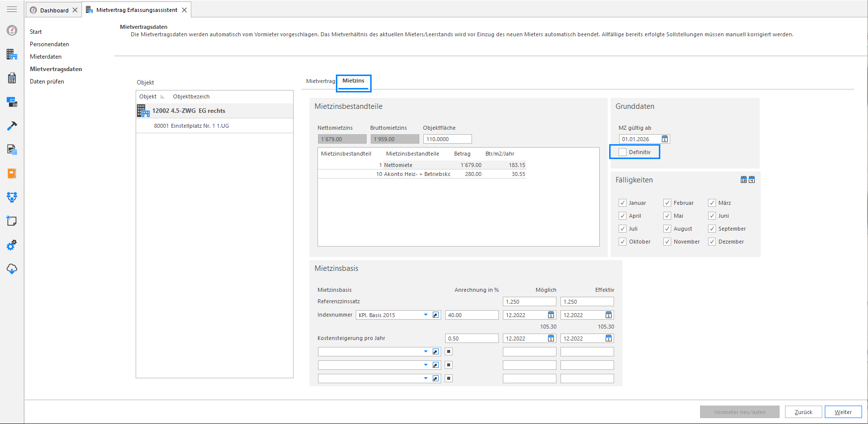The width and height of the screenshot is (868, 424).
Task: Open the hammer maintenance module in sidebar
Action: tap(12, 126)
